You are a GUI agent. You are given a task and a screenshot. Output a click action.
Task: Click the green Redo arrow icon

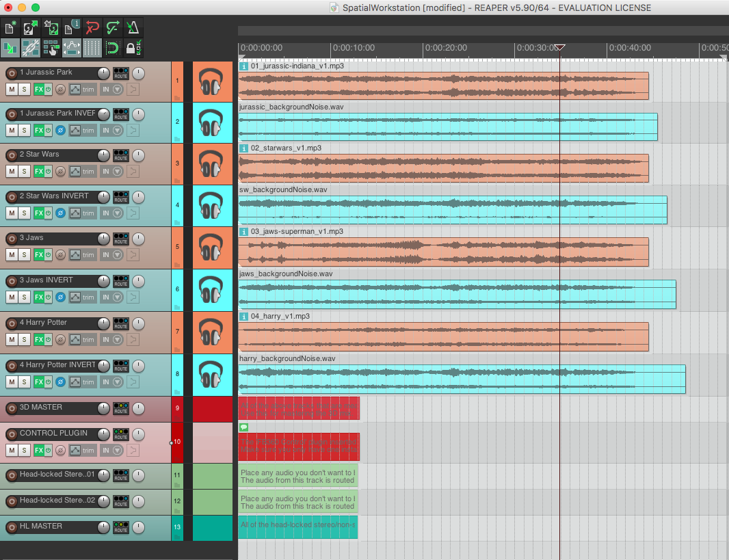[x=113, y=28]
